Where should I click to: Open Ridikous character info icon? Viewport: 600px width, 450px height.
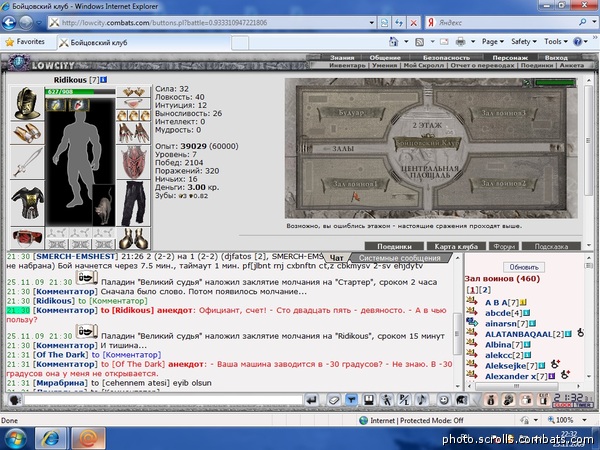[x=104, y=80]
